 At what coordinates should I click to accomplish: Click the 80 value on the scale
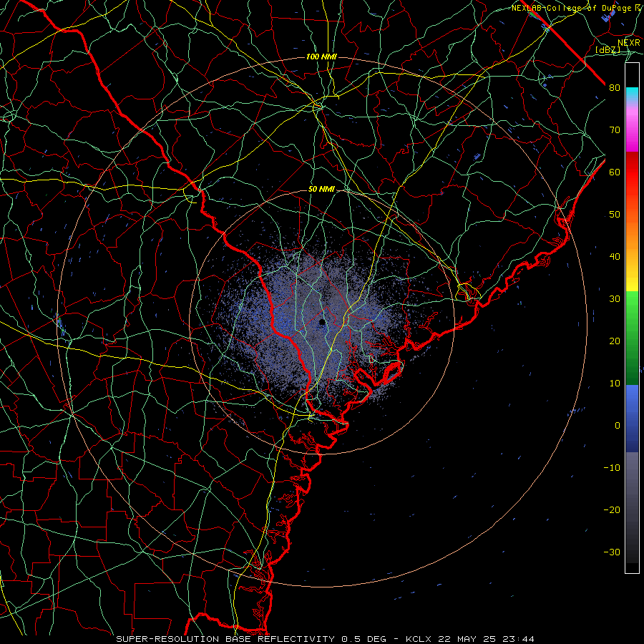click(x=615, y=87)
